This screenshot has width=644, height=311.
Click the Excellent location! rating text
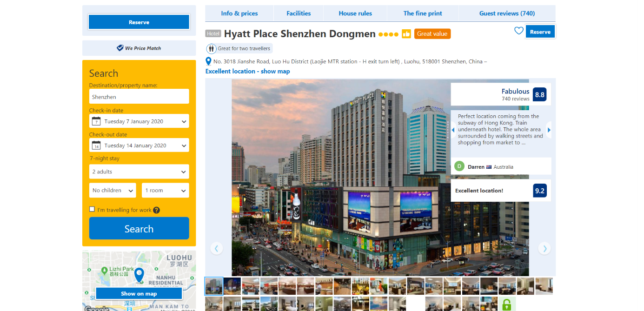click(479, 191)
